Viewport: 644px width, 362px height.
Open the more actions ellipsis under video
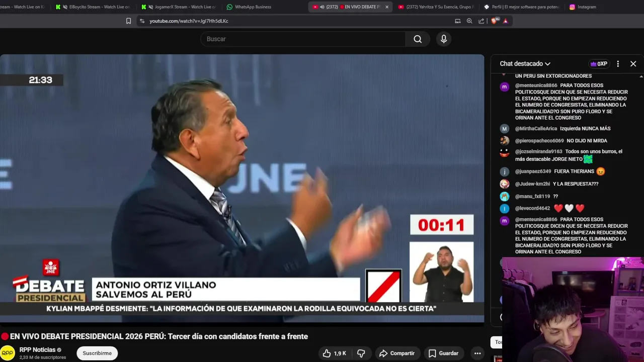pos(477,353)
